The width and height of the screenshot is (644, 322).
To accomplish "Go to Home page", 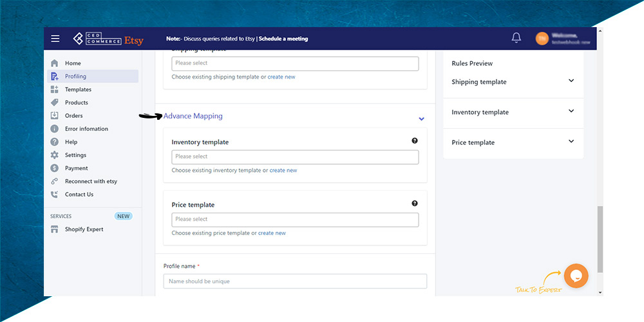I will 73,63.
